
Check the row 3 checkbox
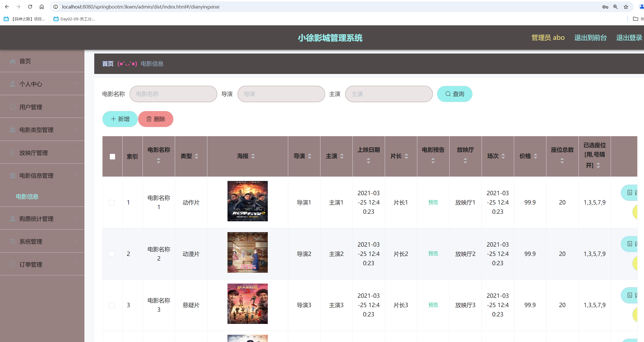tap(112, 305)
